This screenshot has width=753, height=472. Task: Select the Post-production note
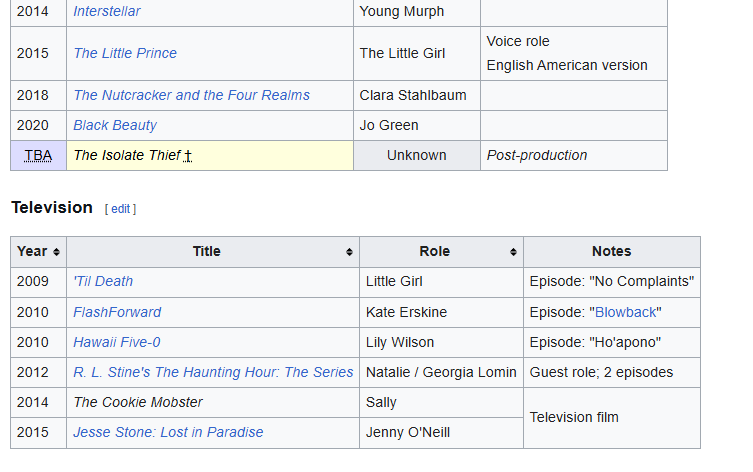point(537,156)
